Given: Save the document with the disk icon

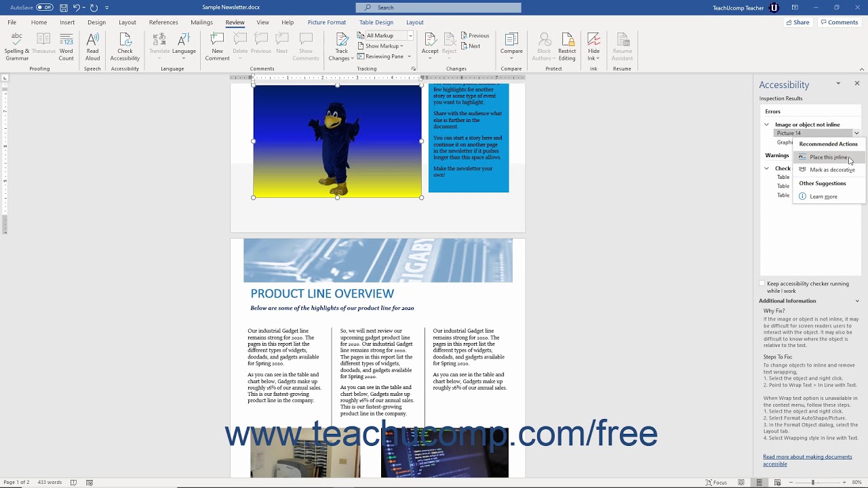Looking at the screenshot, I should click(x=64, y=7).
